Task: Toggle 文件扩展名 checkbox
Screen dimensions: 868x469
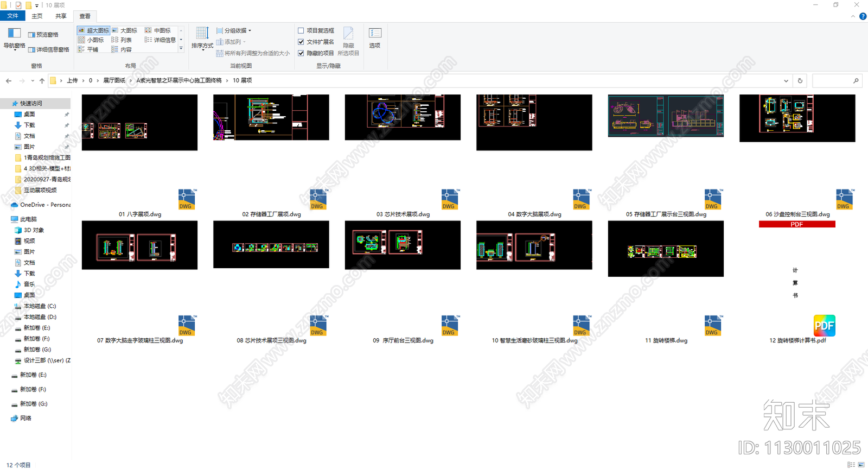Action: 301,42
